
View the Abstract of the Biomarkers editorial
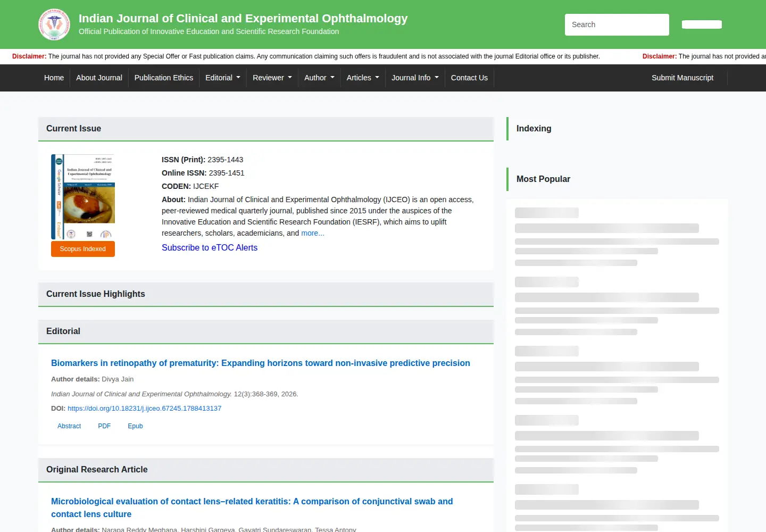pos(69,426)
